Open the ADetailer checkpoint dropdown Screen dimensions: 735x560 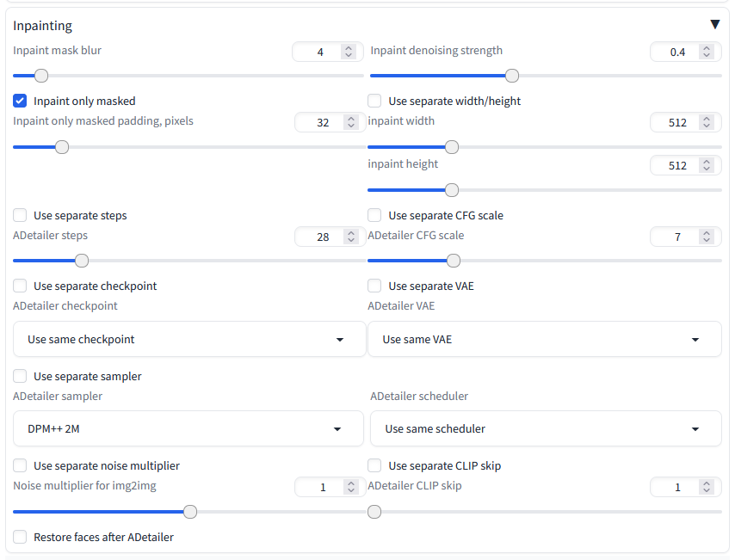[x=189, y=339]
